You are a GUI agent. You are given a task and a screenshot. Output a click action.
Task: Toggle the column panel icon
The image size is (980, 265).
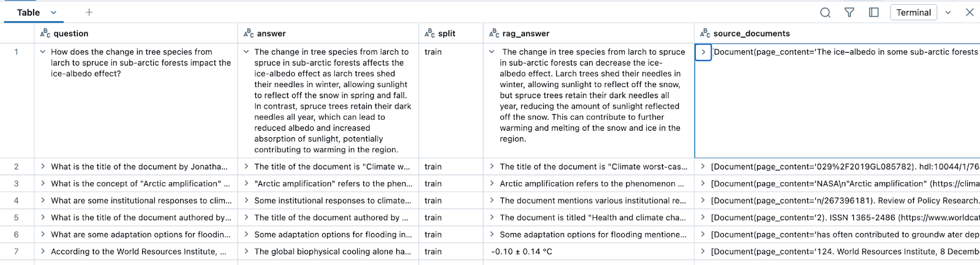coord(874,12)
